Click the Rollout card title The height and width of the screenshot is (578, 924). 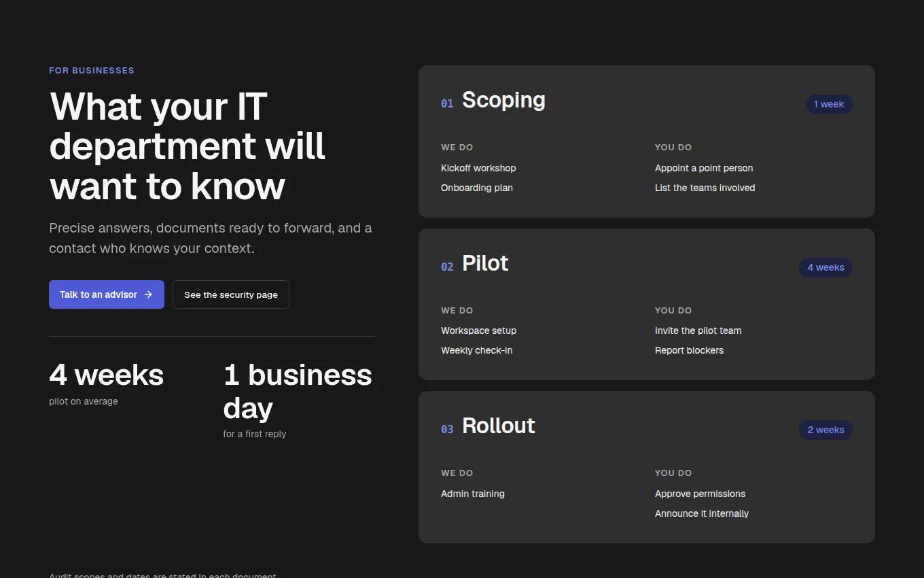click(499, 426)
